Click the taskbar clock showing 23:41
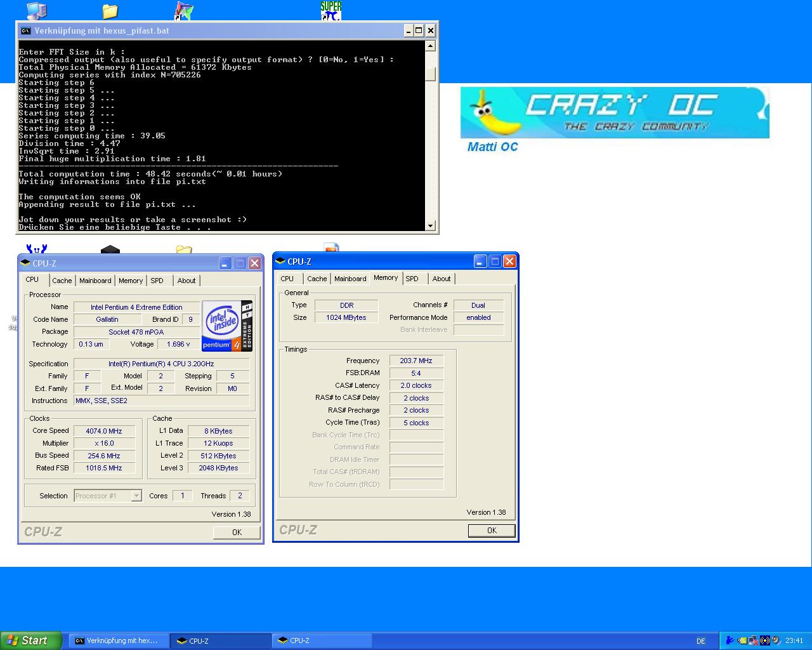 [794, 641]
